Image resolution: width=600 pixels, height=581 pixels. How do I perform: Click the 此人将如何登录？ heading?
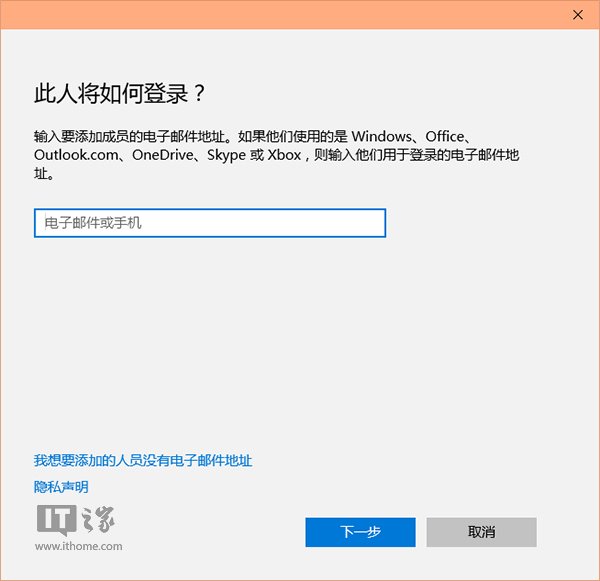point(120,93)
